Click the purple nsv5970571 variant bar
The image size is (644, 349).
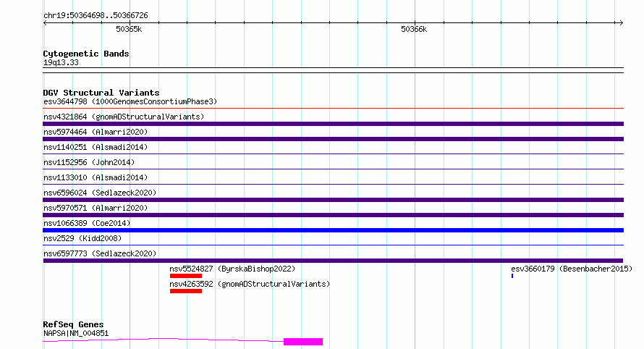pyautogui.click(x=333, y=215)
